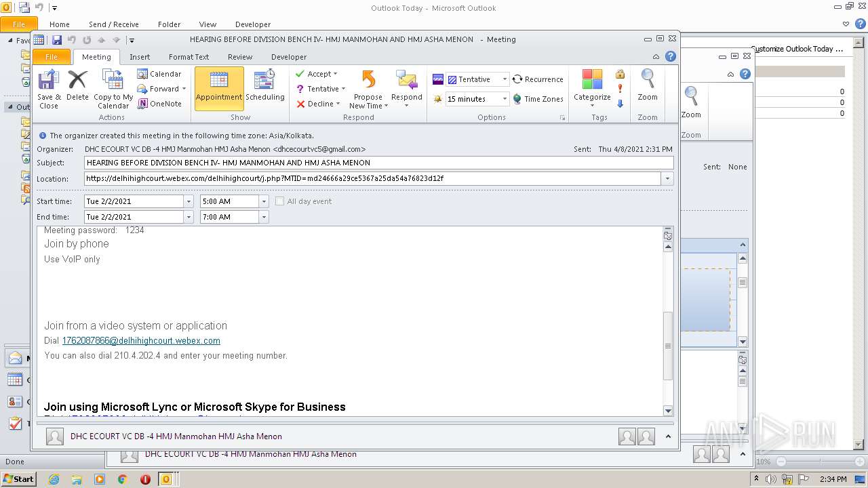
Task: Decline the meeting invitation
Action: [318, 104]
